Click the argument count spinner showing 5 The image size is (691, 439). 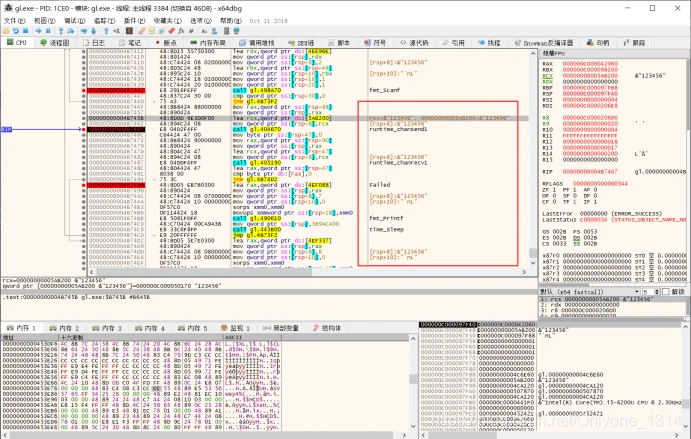click(650, 292)
